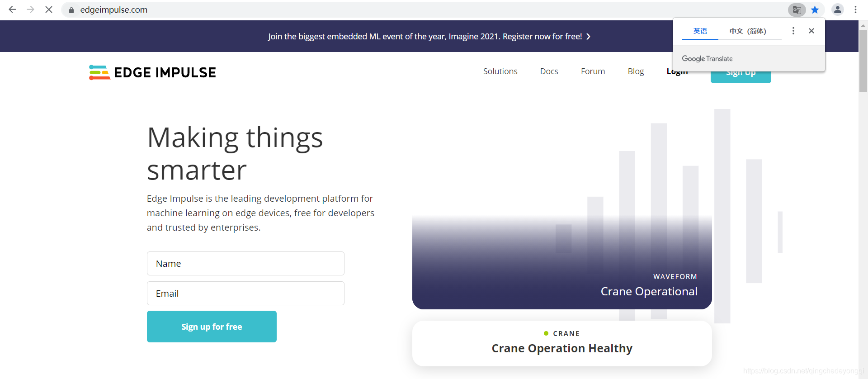The image size is (868, 379).
Task: Click the Login link
Action: [677, 72]
